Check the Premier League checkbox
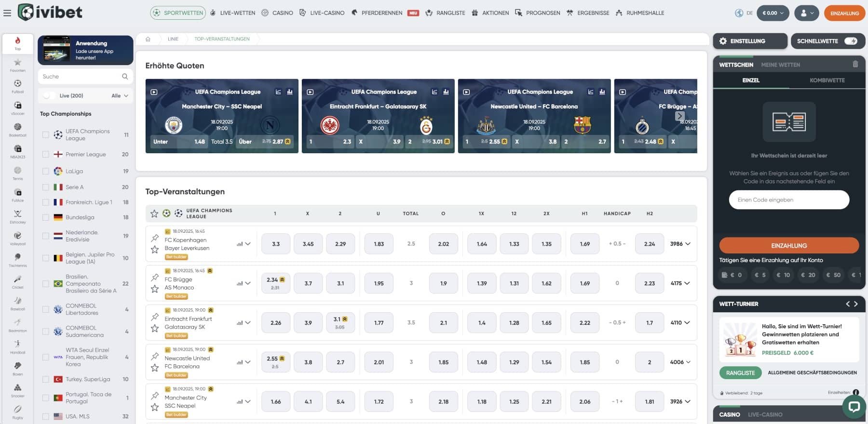The image size is (868, 424). coord(46,155)
